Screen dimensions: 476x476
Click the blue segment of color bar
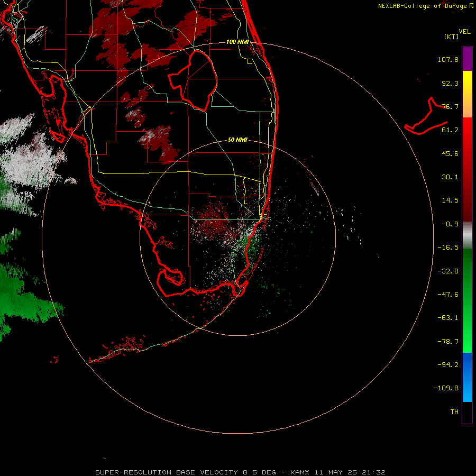click(467, 377)
